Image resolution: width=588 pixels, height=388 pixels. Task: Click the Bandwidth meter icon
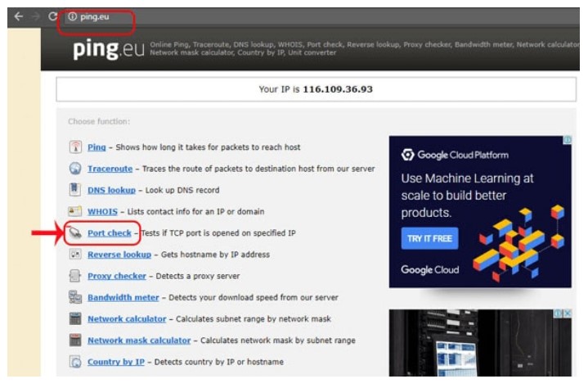(74, 297)
